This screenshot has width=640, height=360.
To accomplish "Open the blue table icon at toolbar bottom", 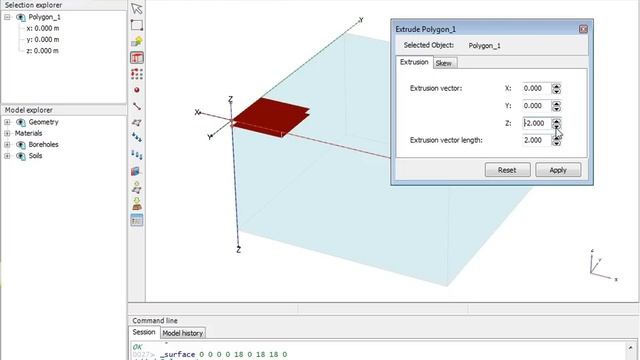I will tap(137, 220).
